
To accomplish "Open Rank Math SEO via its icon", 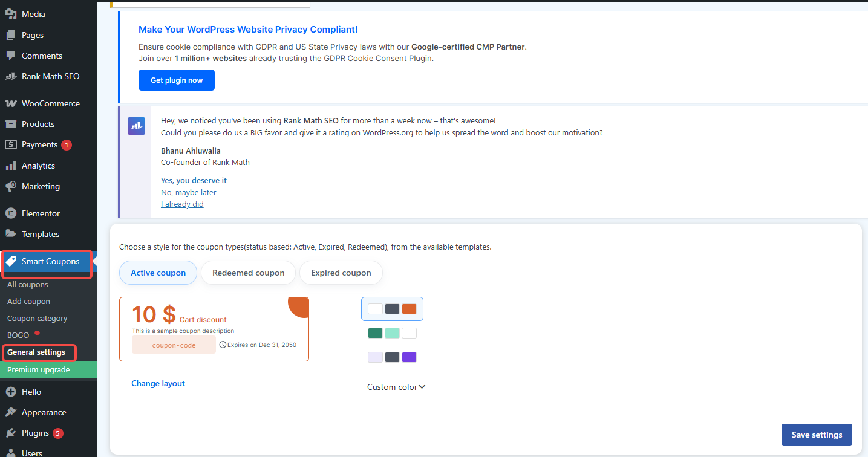I will (x=11, y=76).
